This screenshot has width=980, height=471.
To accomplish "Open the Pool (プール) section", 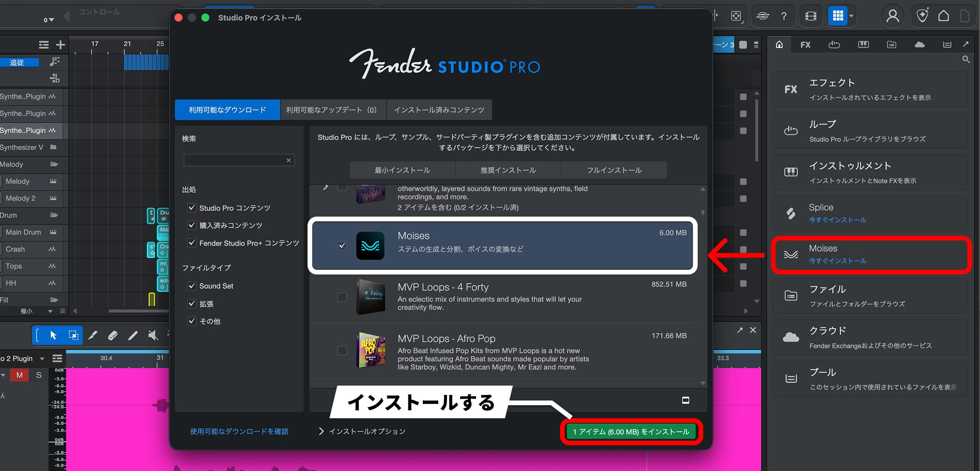I will coord(870,379).
